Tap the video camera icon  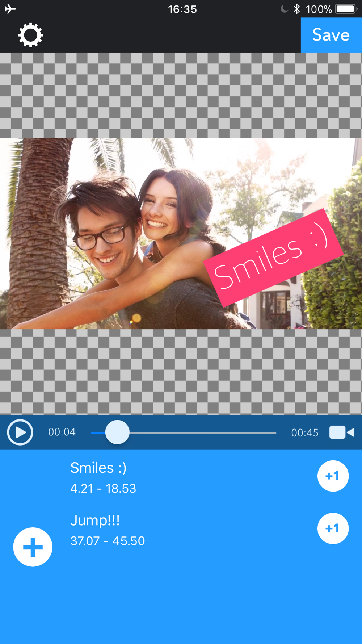[342, 432]
